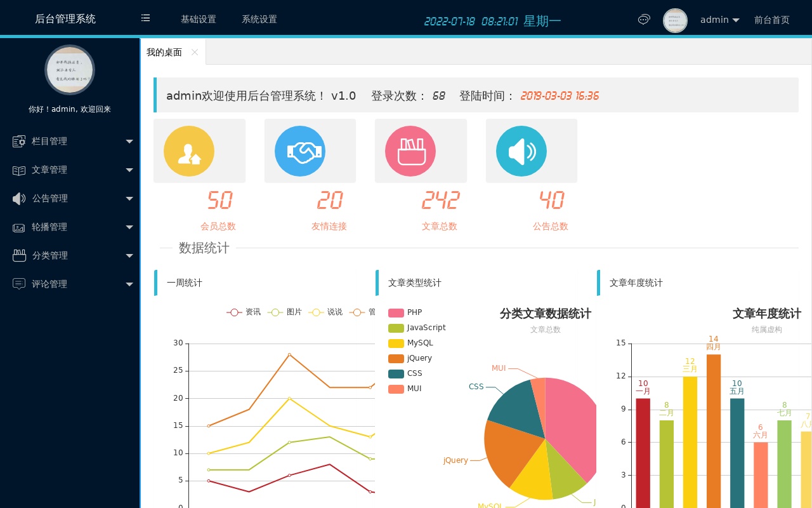
Task: Click the teal 五月 bar
Action: [x=737, y=453]
